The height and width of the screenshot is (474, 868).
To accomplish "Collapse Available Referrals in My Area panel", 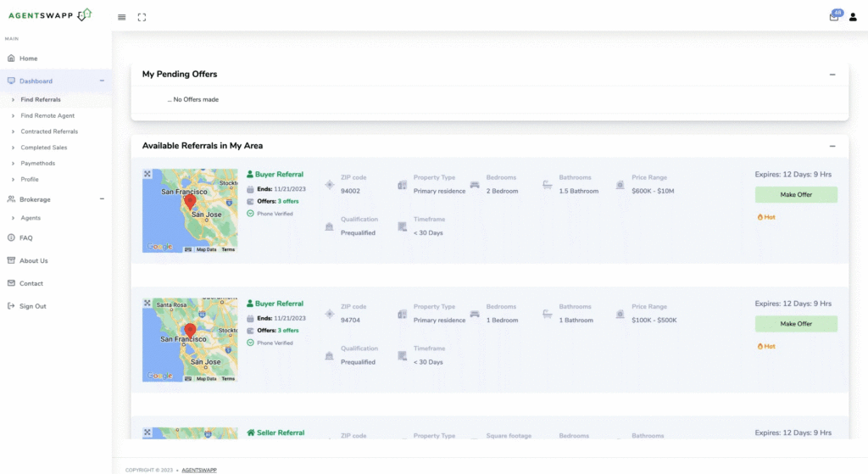I will (x=832, y=146).
